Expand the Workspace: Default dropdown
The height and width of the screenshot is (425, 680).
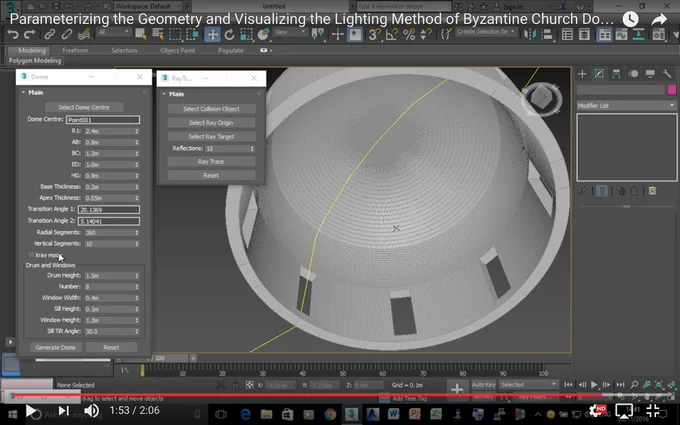click(148, 6)
